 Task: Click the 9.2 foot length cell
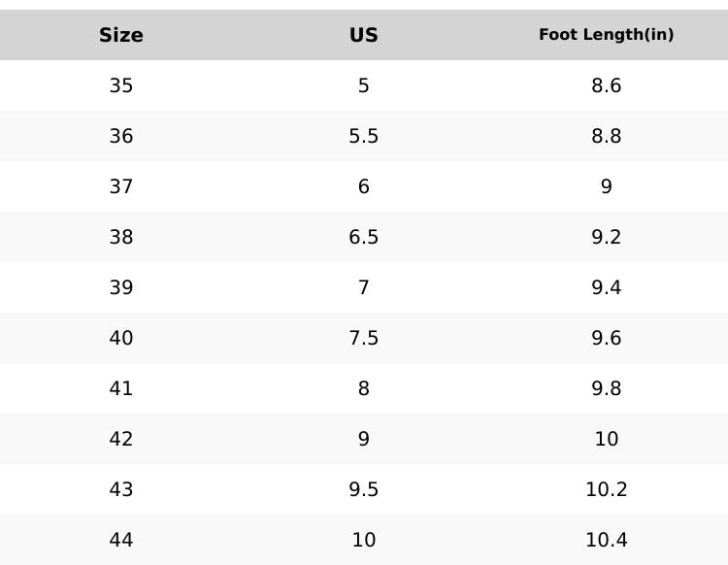coord(606,237)
